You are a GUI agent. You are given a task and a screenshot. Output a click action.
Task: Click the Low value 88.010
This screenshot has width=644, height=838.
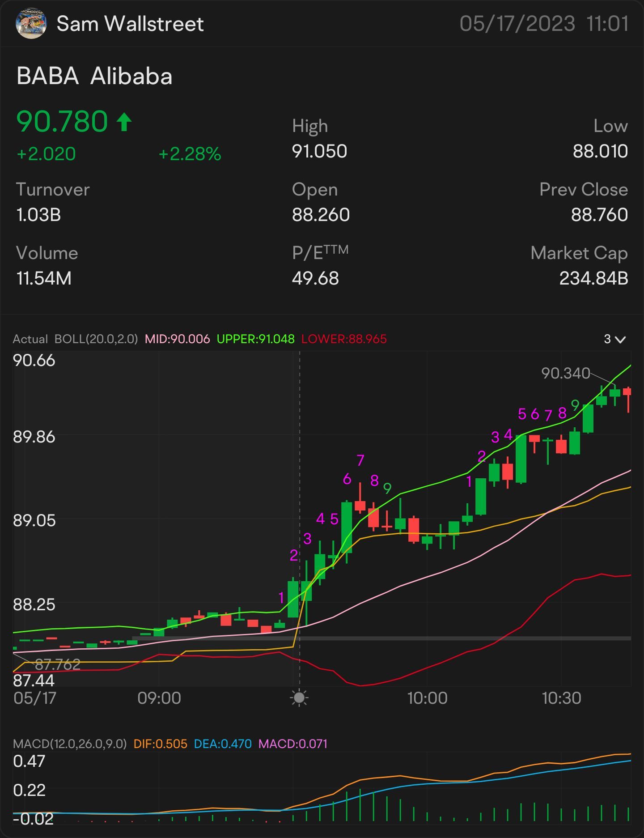[600, 151]
